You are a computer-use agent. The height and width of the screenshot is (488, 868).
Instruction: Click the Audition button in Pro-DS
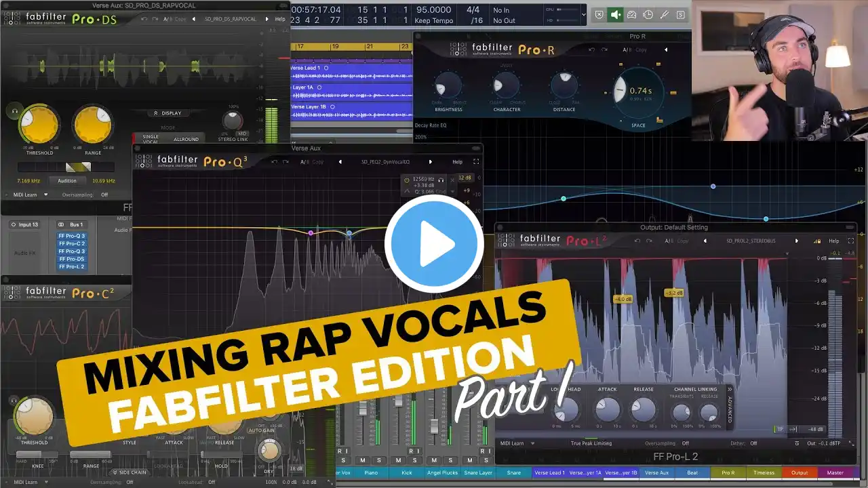tap(67, 181)
